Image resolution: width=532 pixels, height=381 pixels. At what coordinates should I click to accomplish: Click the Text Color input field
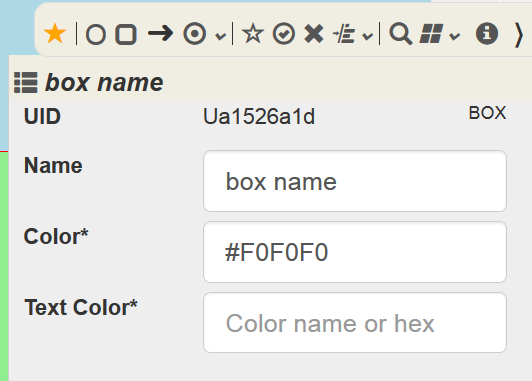pyautogui.click(x=355, y=323)
